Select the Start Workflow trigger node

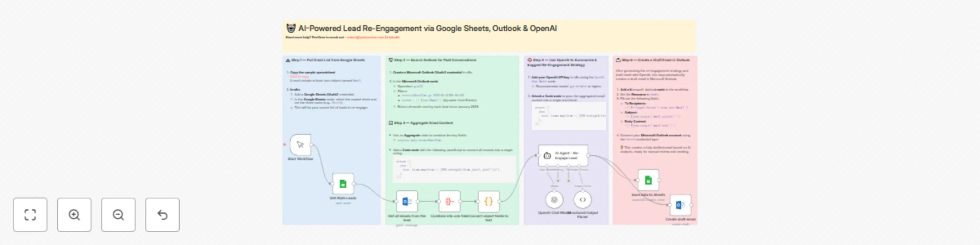pos(301,145)
